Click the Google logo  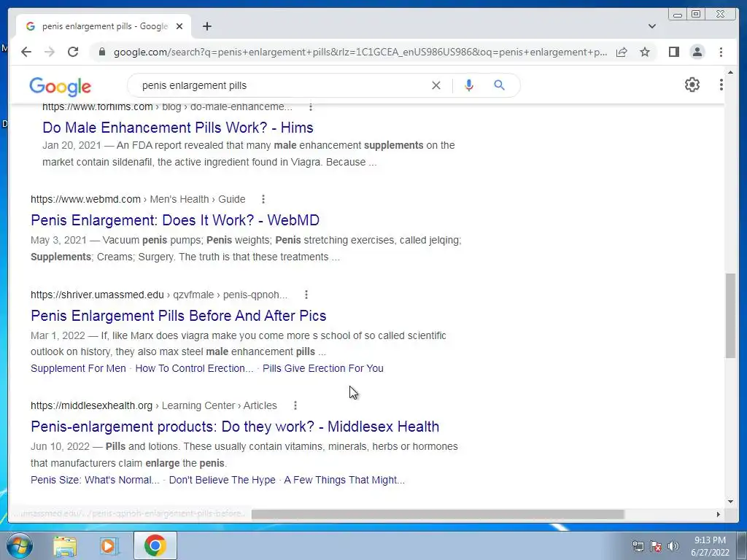60,86
